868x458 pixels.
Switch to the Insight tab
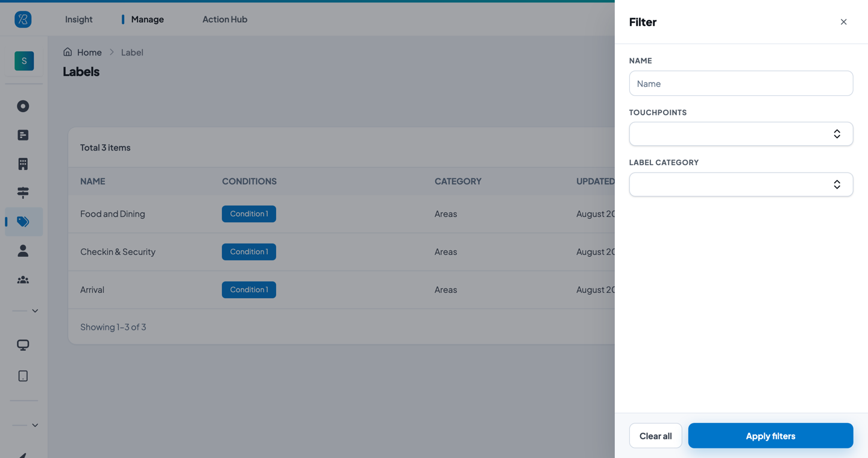pyautogui.click(x=79, y=19)
